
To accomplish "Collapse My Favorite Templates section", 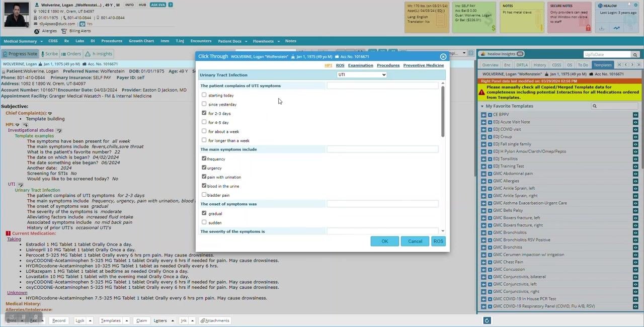I will click(x=482, y=106).
